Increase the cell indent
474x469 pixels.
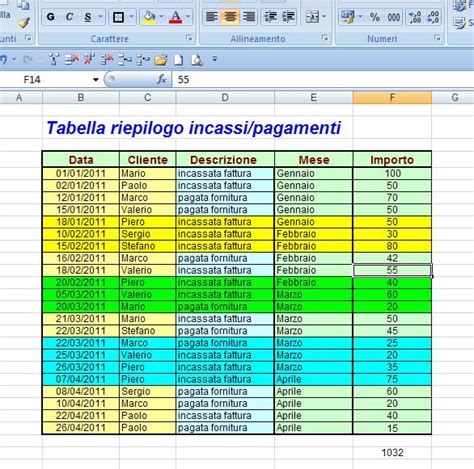tap(288, 17)
